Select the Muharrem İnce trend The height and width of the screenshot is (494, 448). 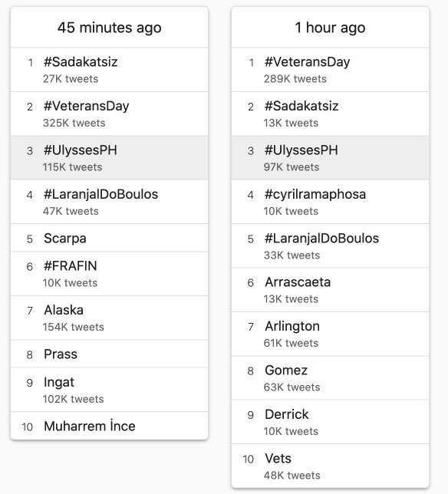click(x=110, y=426)
